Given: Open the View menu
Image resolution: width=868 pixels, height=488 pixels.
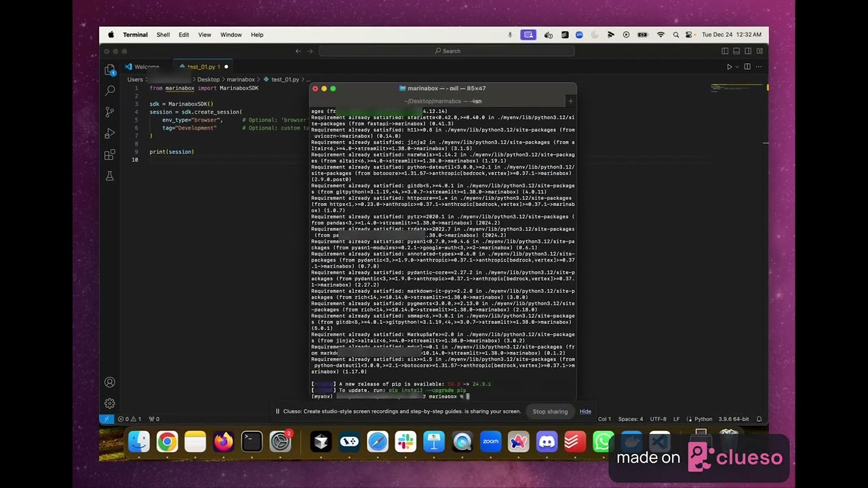Looking at the screenshot, I should [205, 35].
